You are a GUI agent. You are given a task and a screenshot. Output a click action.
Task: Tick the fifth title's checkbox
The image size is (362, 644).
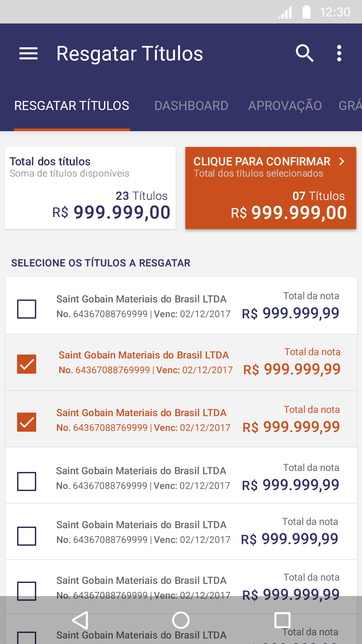tap(27, 536)
